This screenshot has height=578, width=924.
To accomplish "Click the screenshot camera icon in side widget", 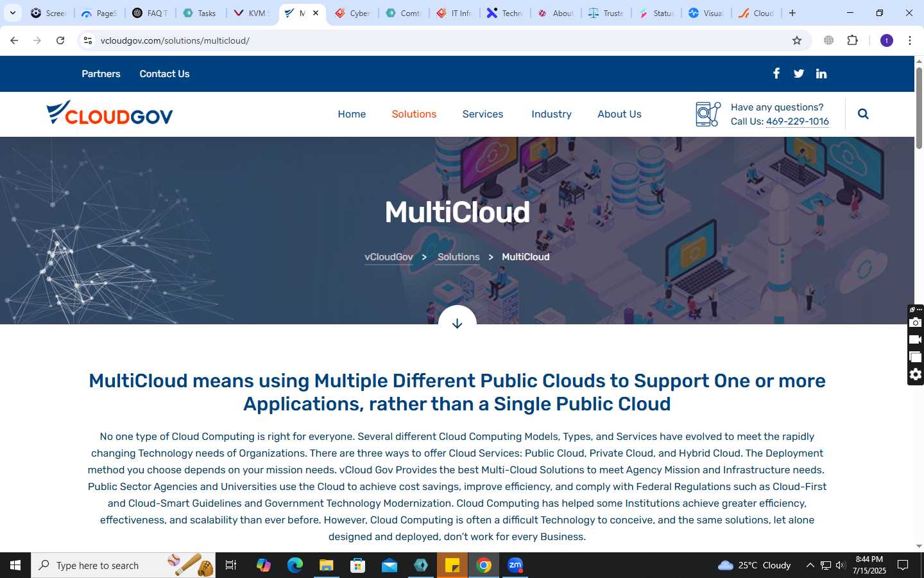I will pyautogui.click(x=916, y=322).
